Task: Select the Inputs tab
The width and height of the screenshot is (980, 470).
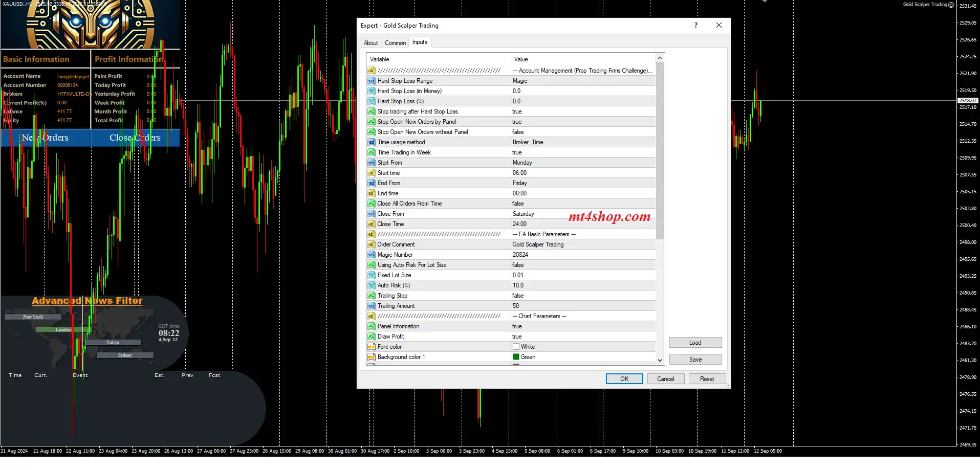Action: (x=420, y=42)
